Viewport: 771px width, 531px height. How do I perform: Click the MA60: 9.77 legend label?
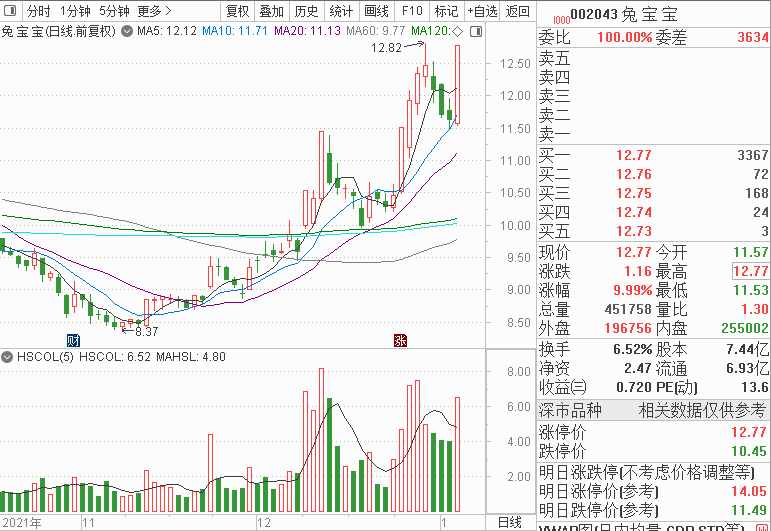click(x=376, y=31)
